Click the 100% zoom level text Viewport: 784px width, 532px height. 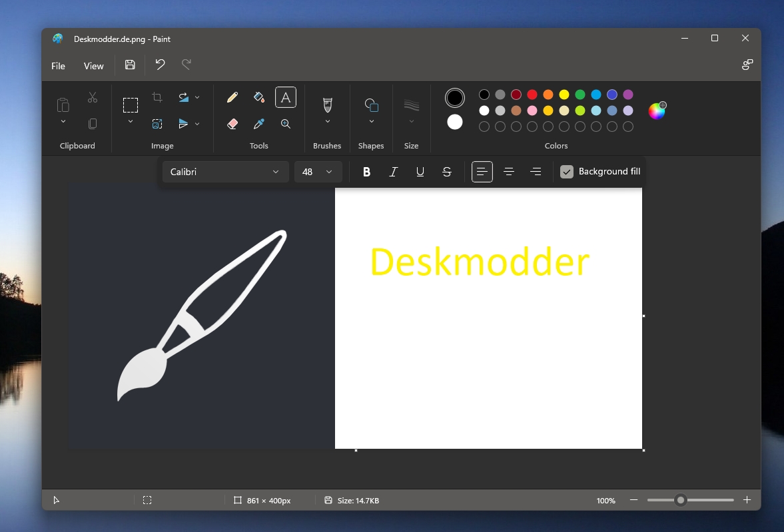click(x=606, y=501)
